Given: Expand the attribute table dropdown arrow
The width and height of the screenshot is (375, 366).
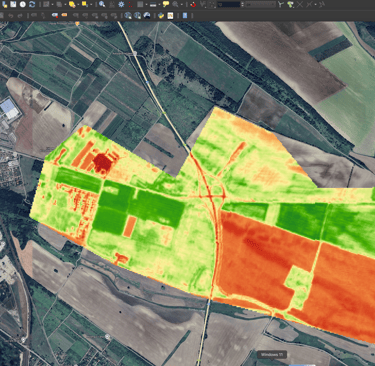Looking at the screenshot, I should coord(146,5).
